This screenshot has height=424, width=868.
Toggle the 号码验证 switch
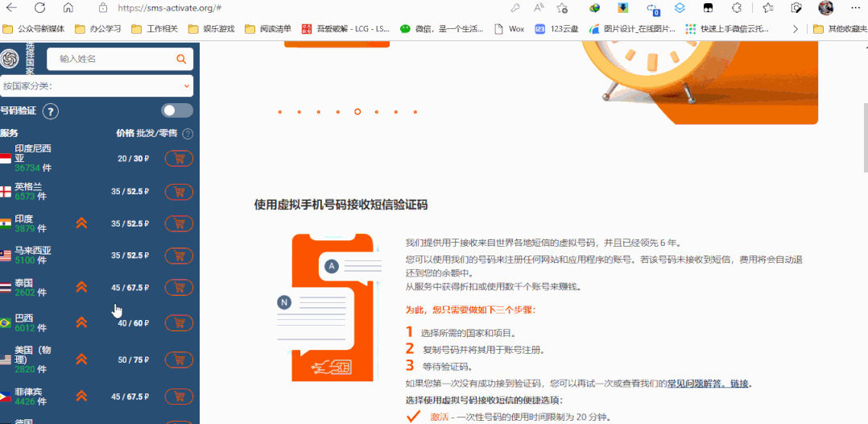coord(177,110)
